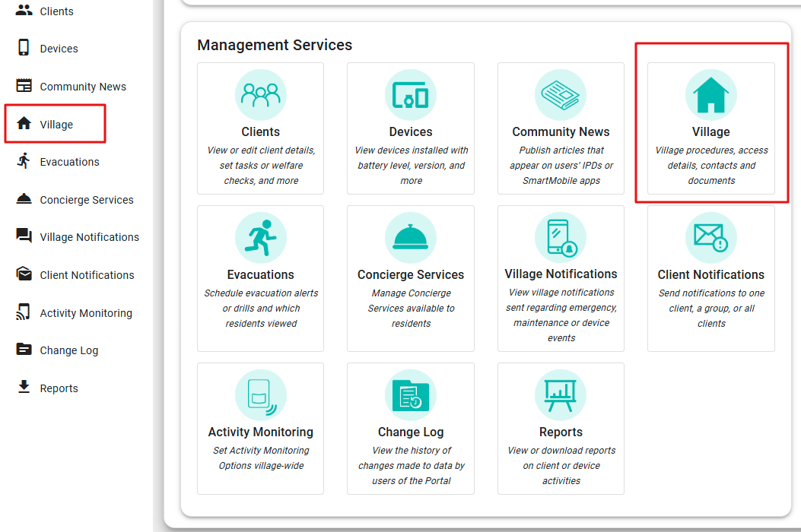The height and width of the screenshot is (532, 801).
Task: Open Concierge Services in the sidebar
Action: (86, 200)
